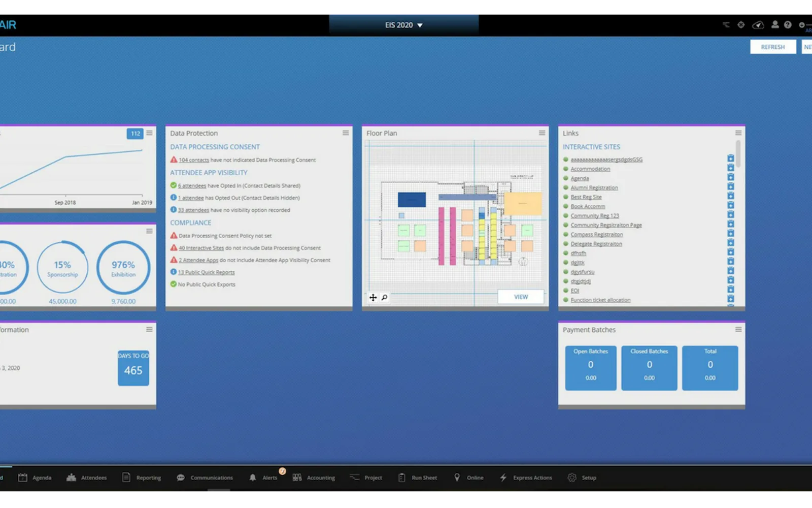Click the fullscreen target icon in top bar
This screenshot has width=812, height=508.
tap(741, 25)
